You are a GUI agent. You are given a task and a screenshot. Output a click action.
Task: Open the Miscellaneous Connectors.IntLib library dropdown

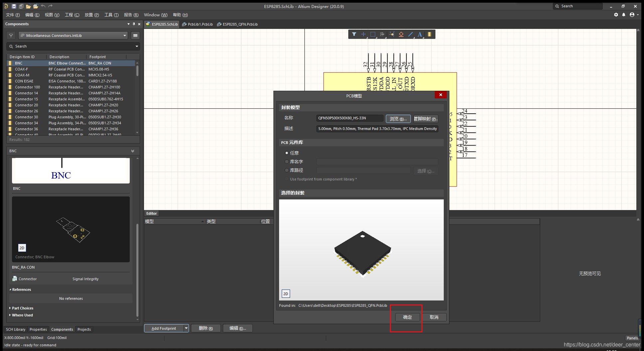tap(73, 36)
